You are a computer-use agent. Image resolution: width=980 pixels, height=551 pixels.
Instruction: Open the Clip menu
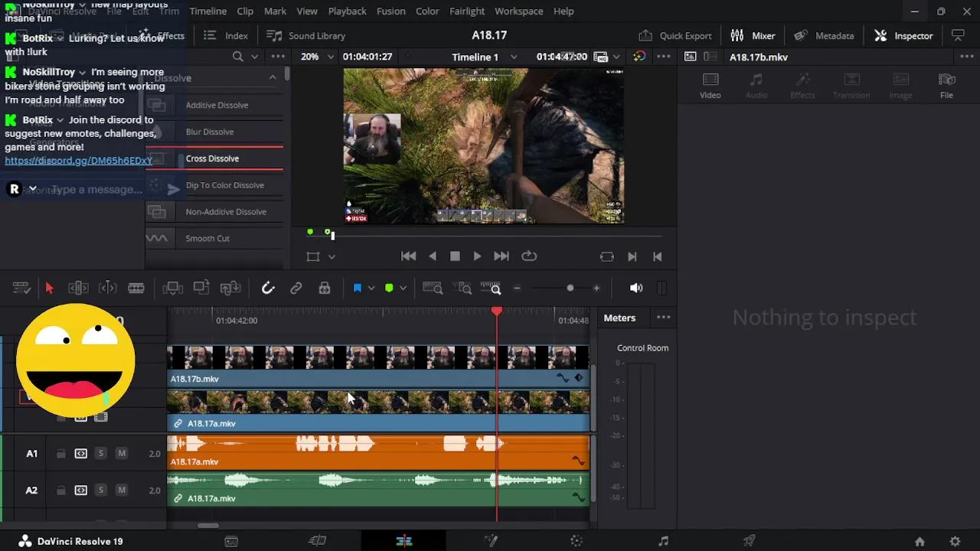[245, 11]
